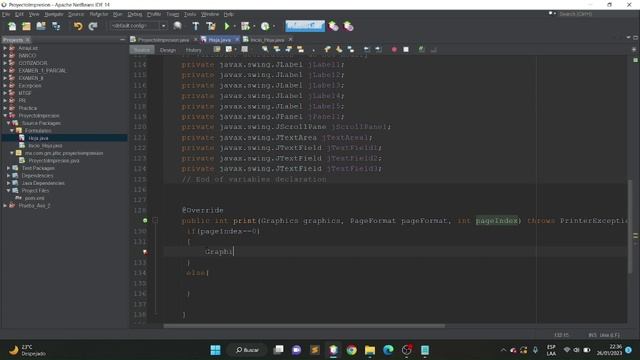Collapse the ProyectoImpresion project node
This screenshot has width=640, height=360.
point(5,116)
